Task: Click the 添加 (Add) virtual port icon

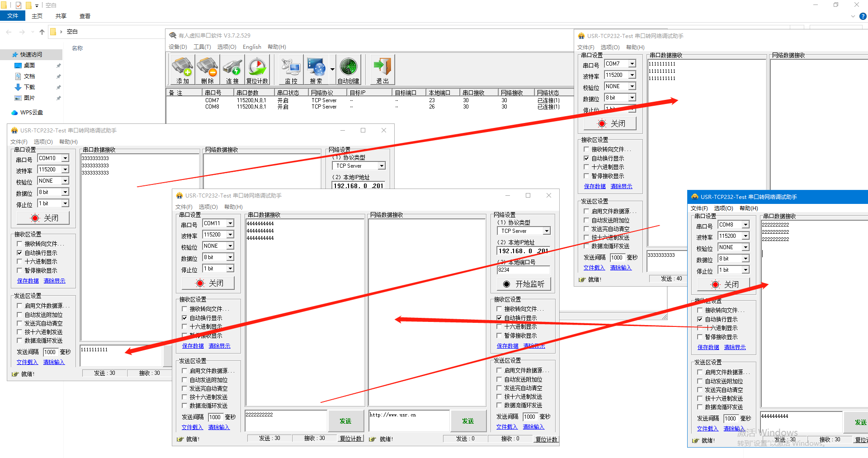Action: pyautogui.click(x=183, y=70)
